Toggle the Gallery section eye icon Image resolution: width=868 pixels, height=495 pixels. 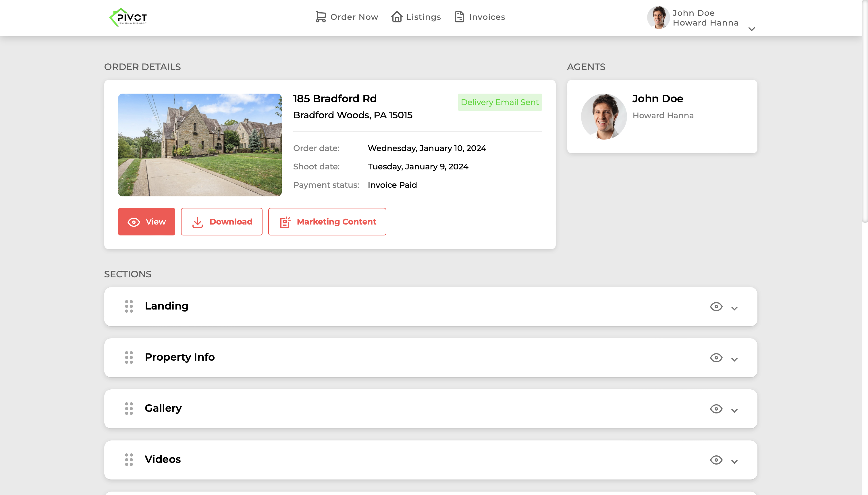(x=716, y=409)
